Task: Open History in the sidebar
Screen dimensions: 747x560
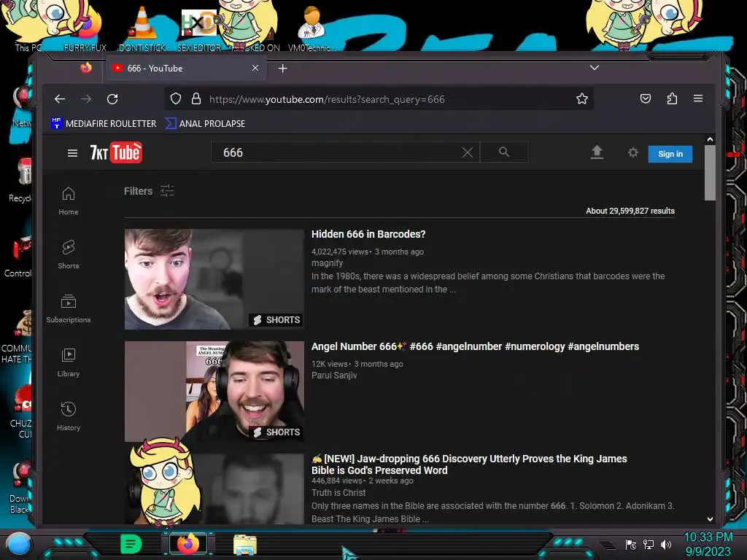Action: [x=69, y=416]
